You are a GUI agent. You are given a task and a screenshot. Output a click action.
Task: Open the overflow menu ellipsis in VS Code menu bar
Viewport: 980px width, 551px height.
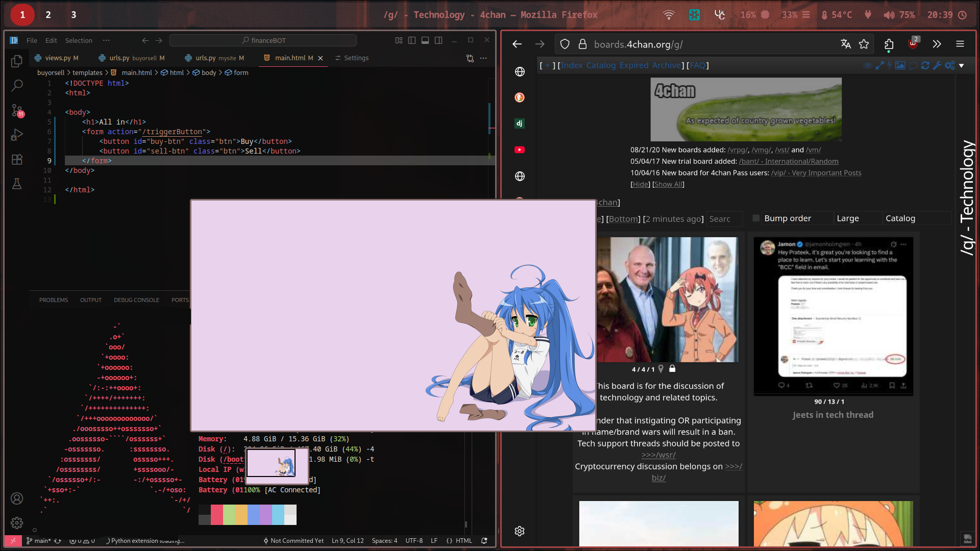(x=106, y=40)
